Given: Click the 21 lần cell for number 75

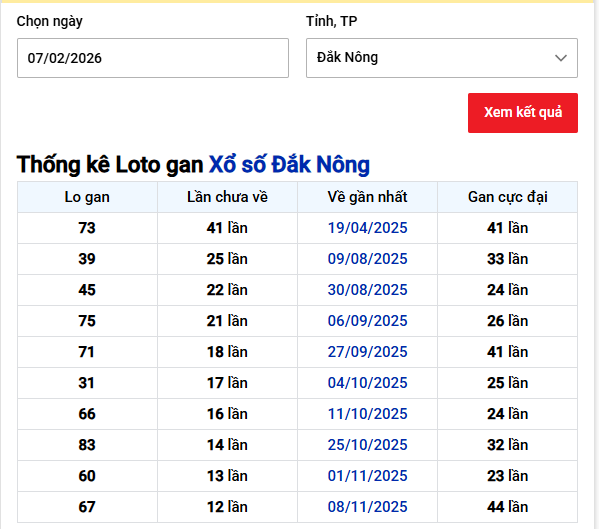Looking at the screenshot, I should [x=227, y=321].
